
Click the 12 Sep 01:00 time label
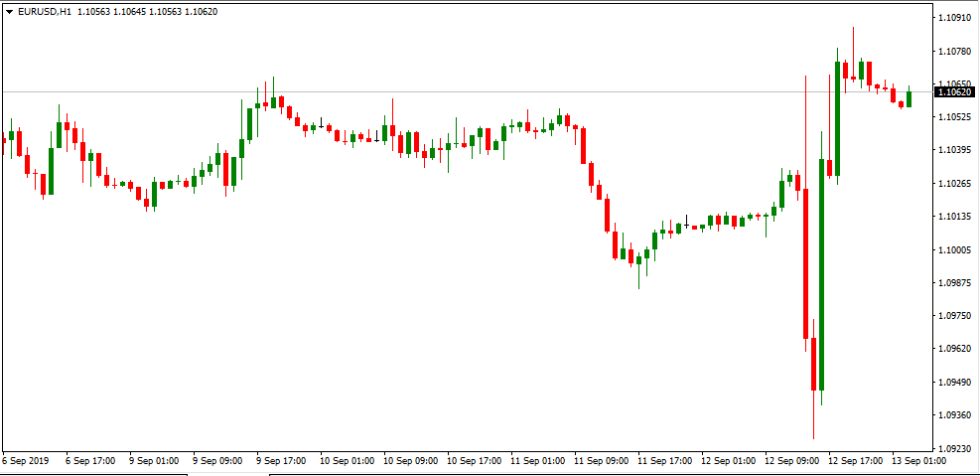coord(729,461)
